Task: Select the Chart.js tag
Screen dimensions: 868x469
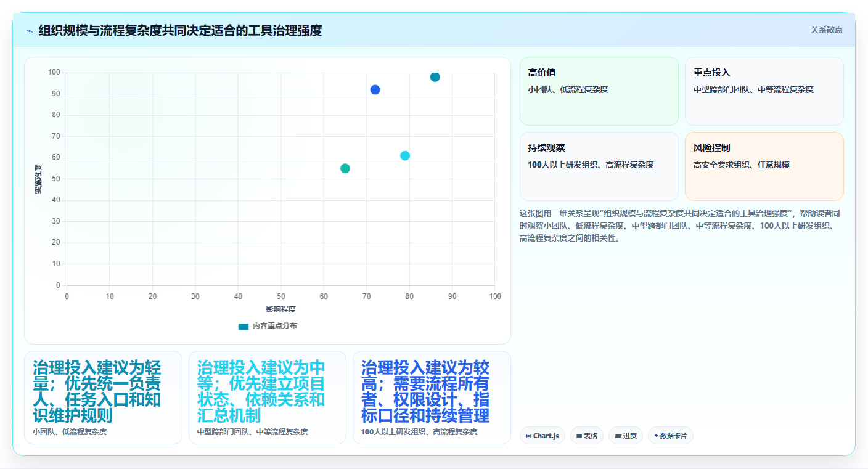Action: [x=542, y=436]
